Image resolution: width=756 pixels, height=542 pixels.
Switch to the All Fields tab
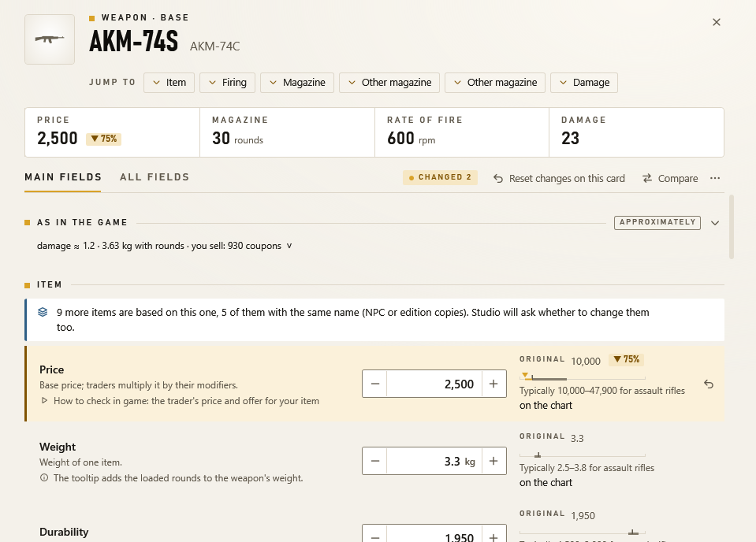pos(155,177)
